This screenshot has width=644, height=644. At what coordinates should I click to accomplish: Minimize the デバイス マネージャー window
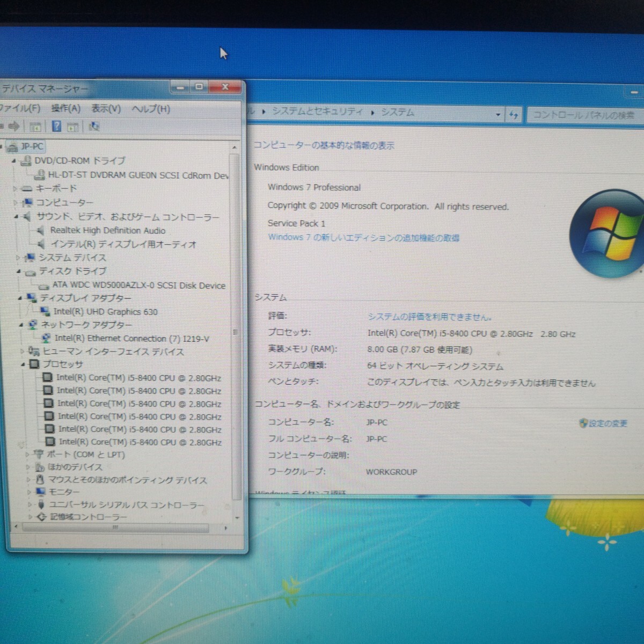click(x=180, y=87)
